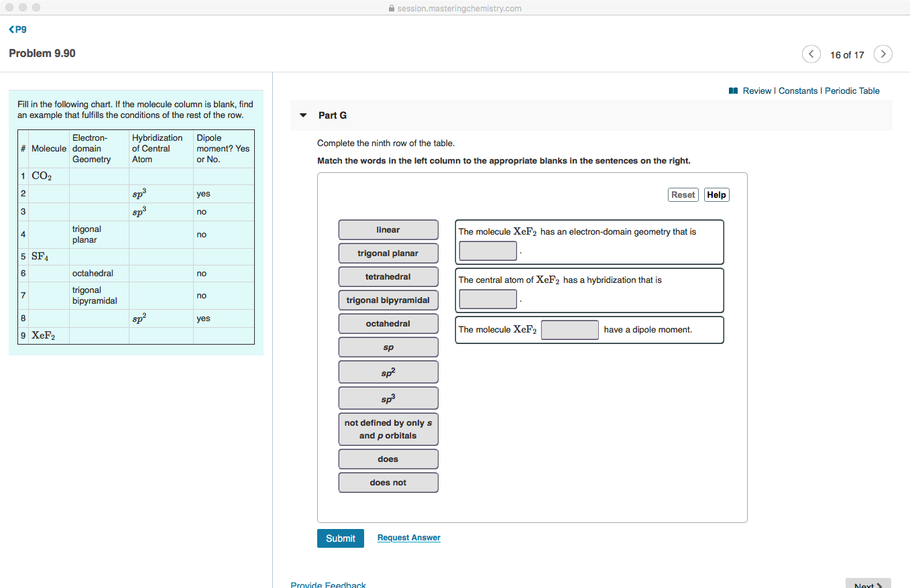Image resolution: width=910 pixels, height=588 pixels.
Task: Click the hybridization answer blank
Action: tap(488, 298)
